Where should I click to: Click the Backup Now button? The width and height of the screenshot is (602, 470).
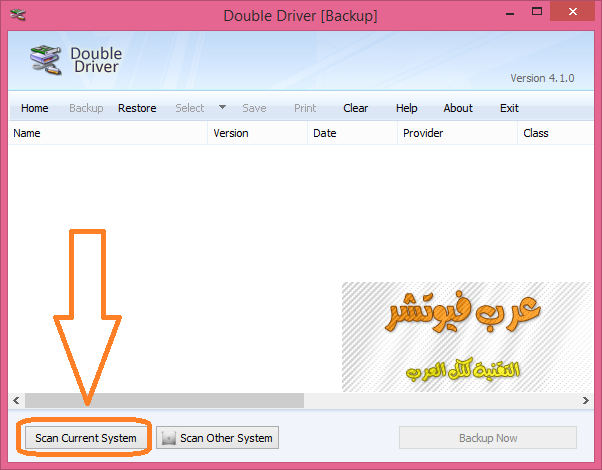click(488, 438)
